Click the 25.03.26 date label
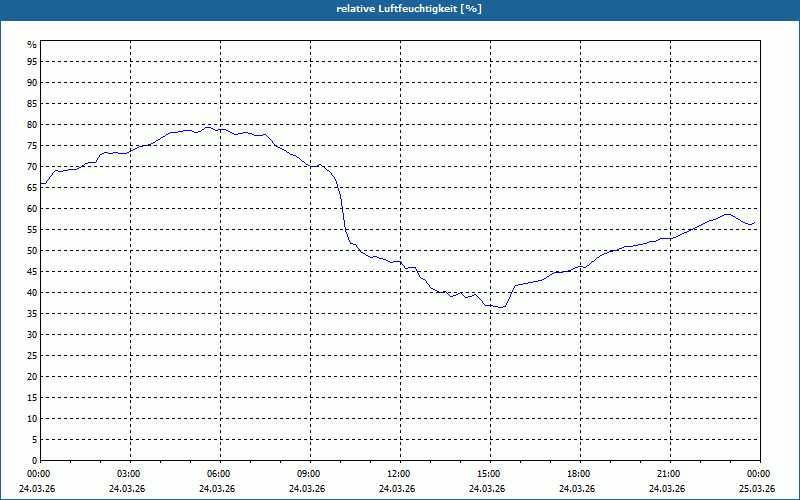Image resolution: width=800 pixels, height=500 pixels. coord(757,488)
